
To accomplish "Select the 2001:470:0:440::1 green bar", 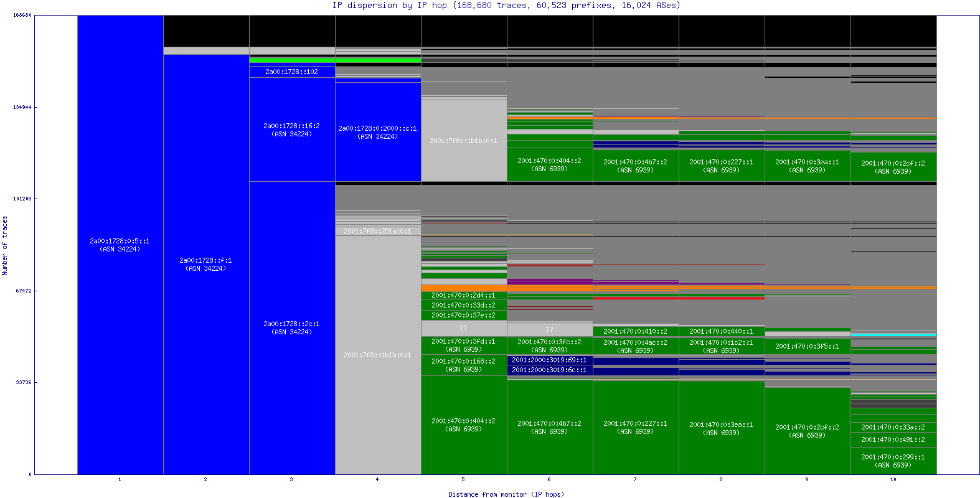I will (x=722, y=331).
